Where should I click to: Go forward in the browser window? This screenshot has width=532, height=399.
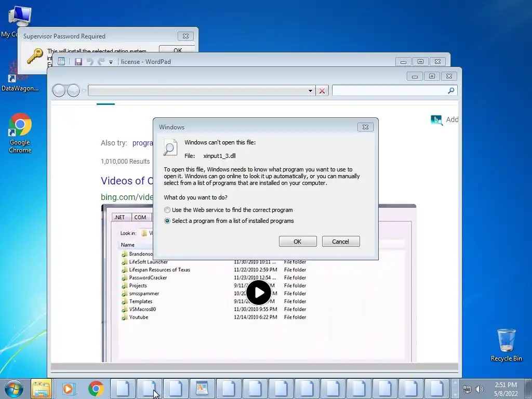(x=73, y=90)
